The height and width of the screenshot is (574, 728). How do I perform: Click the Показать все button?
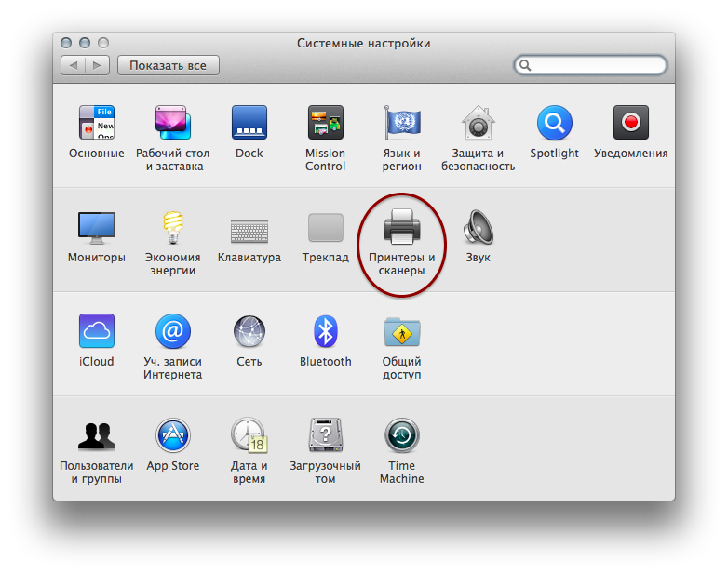click(169, 65)
